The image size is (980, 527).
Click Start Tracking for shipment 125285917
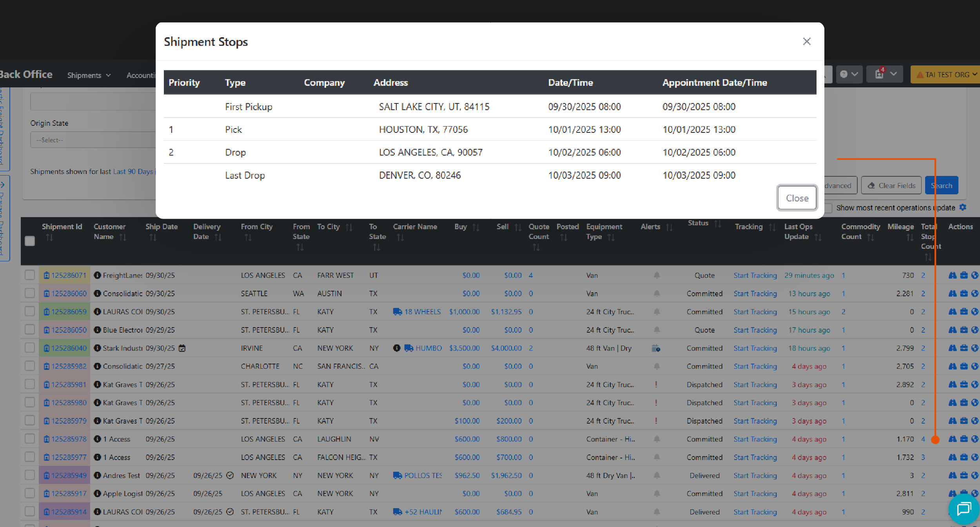(x=755, y=494)
